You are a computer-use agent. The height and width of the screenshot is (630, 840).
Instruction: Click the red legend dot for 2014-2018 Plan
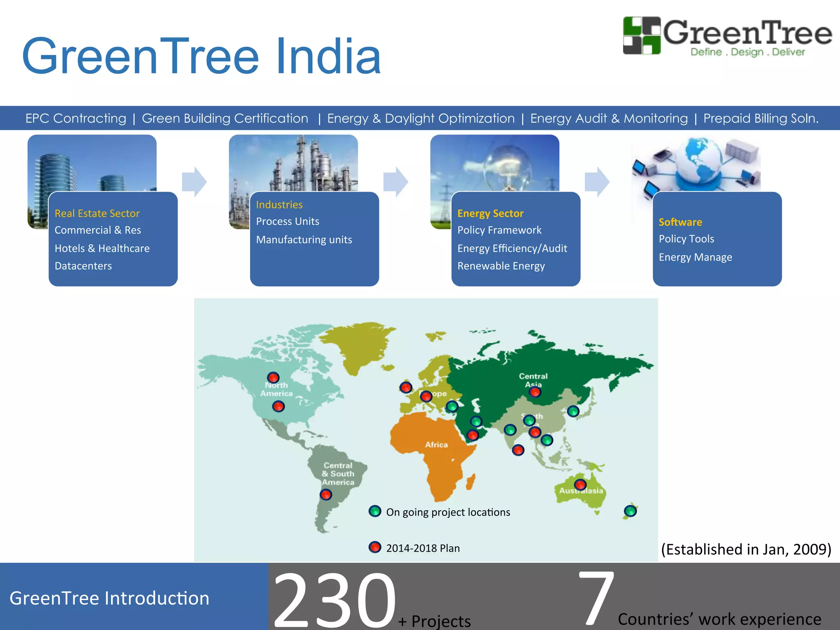(x=375, y=547)
